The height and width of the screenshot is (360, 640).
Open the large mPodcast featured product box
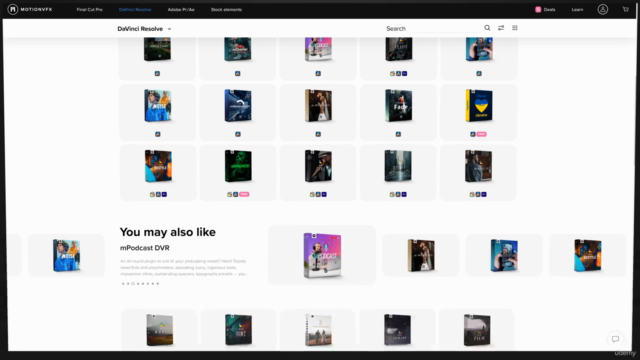click(322, 255)
